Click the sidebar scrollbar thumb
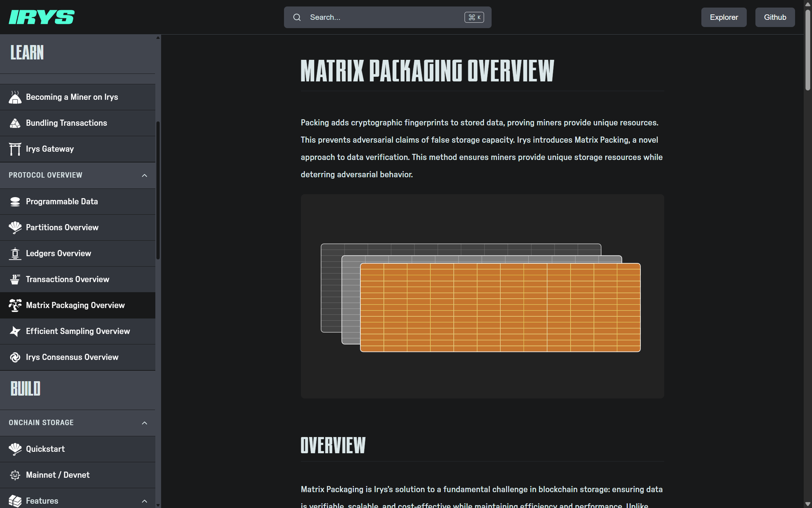Viewport: 812px width, 508px height. click(x=158, y=190)
